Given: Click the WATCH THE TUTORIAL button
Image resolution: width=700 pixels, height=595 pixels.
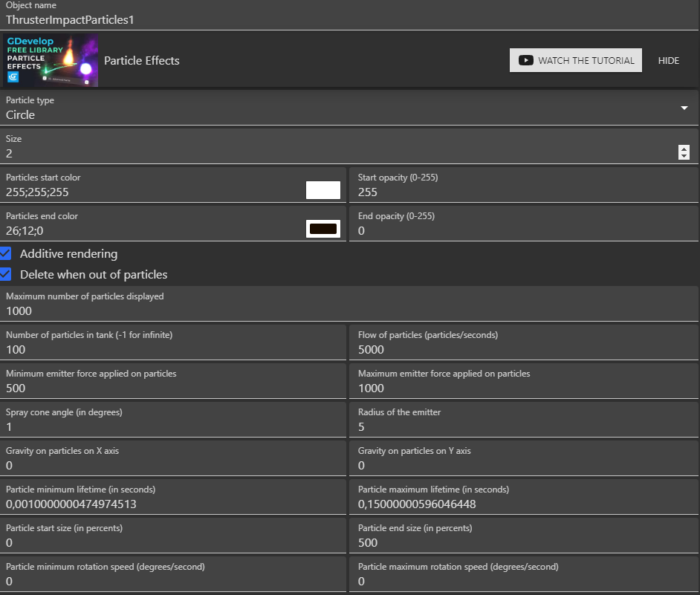Looking at the screenshot, I should pos(576,60).
